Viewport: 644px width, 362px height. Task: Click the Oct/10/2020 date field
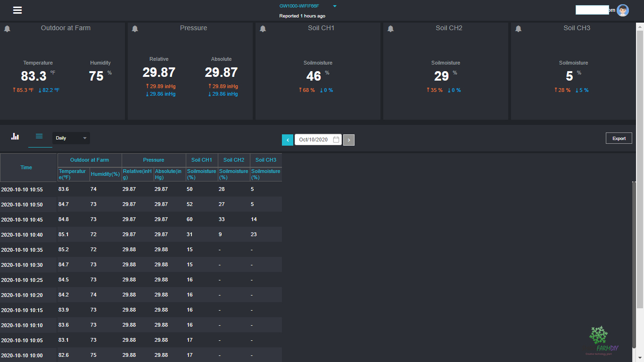(x=313, y=140)
